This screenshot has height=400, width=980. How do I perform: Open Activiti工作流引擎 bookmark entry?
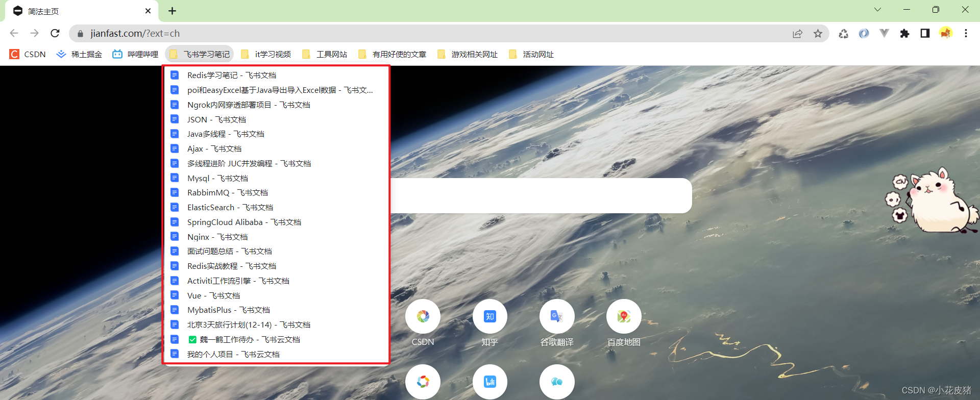tap(276, 281)
